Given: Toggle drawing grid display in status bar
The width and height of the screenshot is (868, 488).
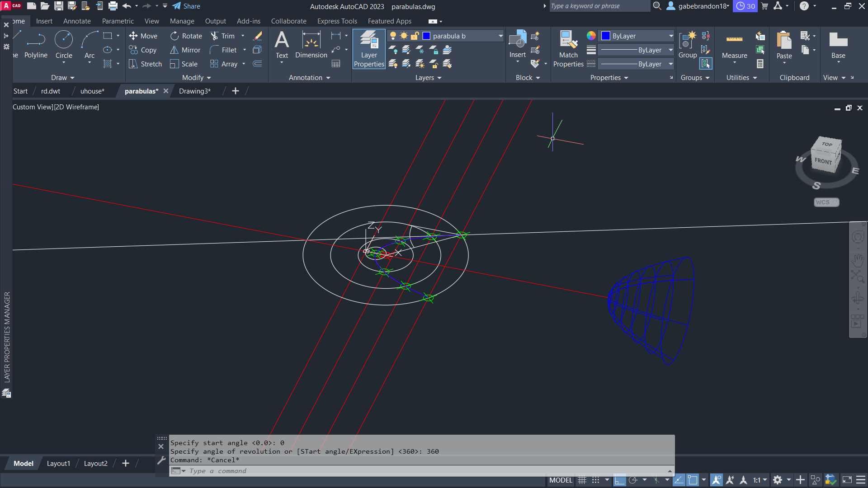Looking at the screenshot, I should point(582,480).
